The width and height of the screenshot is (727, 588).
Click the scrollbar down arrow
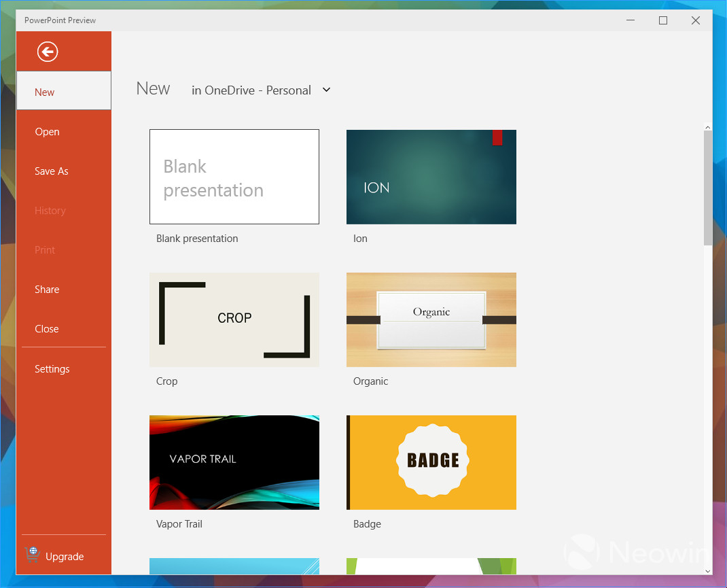[x=707, y=572]
